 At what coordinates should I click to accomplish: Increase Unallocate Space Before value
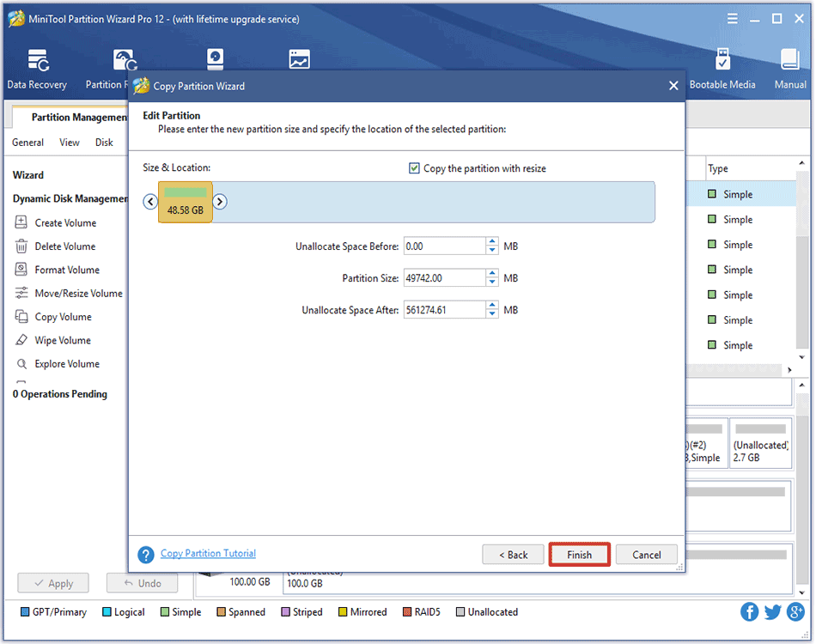tap(492, 242)
